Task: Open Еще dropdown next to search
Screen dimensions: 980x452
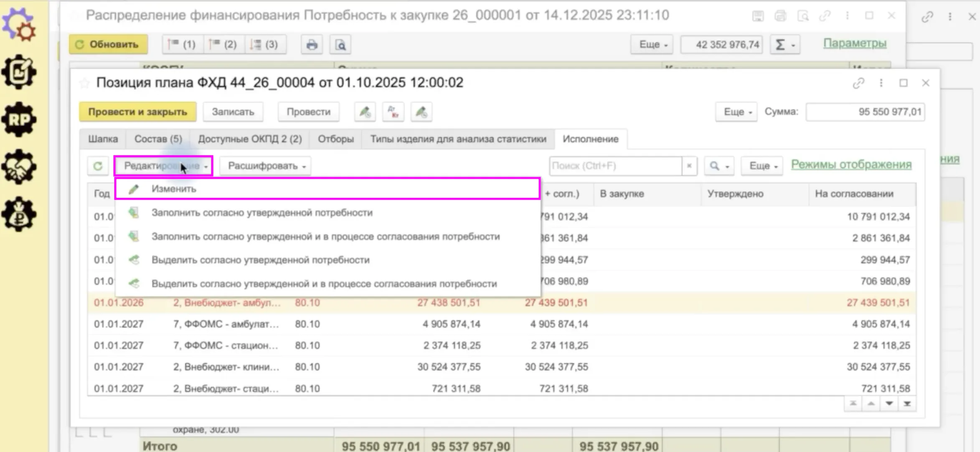Action: [762, 166]
